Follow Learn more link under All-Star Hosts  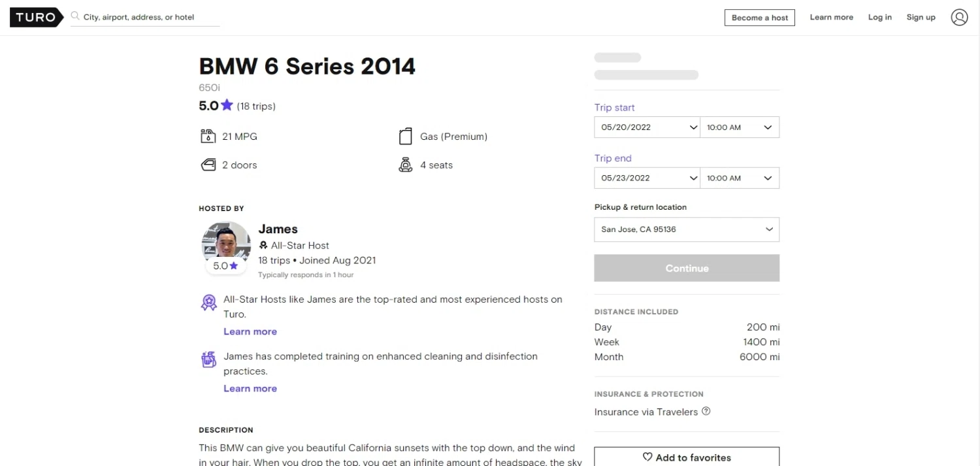click(x=250, y=331)
